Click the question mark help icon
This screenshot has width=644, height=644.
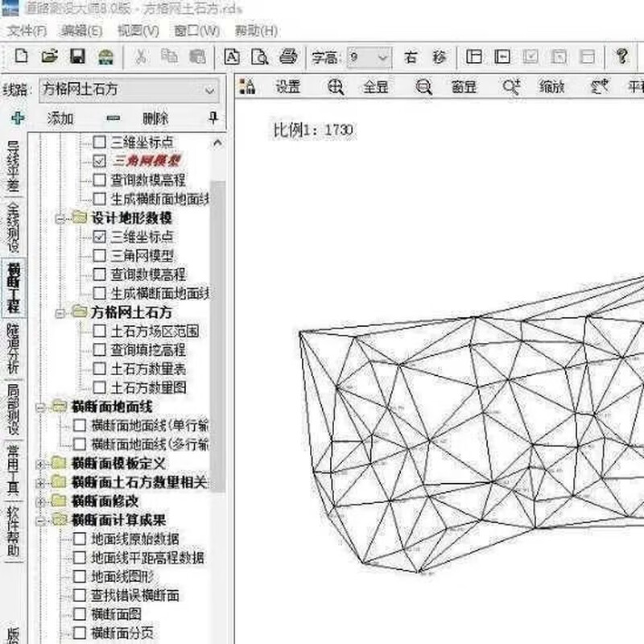[x=621, y=57]
